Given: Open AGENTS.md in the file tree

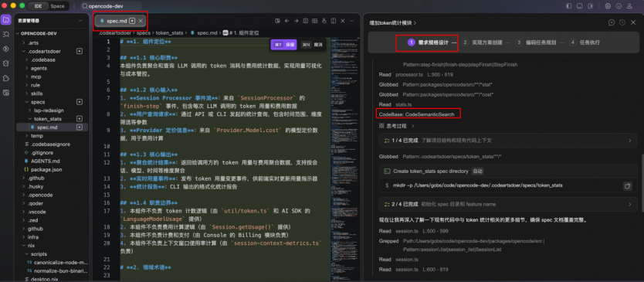Looking at the screenshot, I should pos(45,161).
